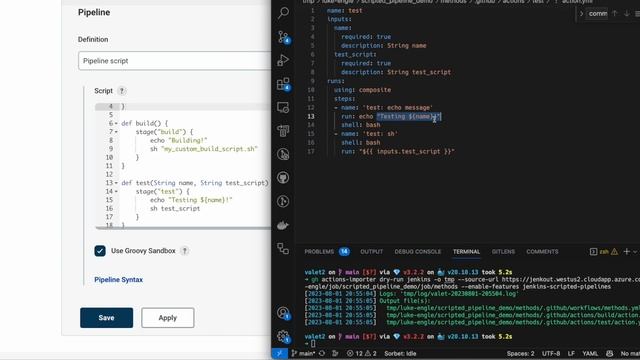Open the Manage gear icon
640x360 pixels.
(x=283, y=336)
